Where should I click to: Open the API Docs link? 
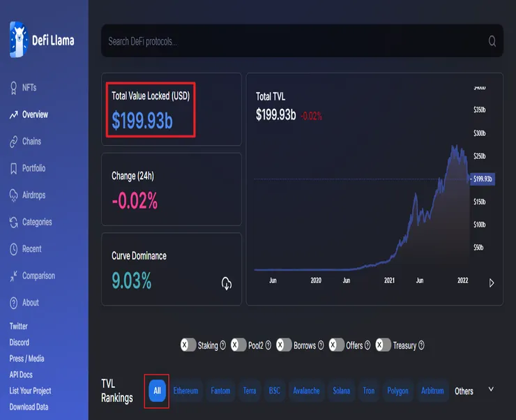pos(21,375)
